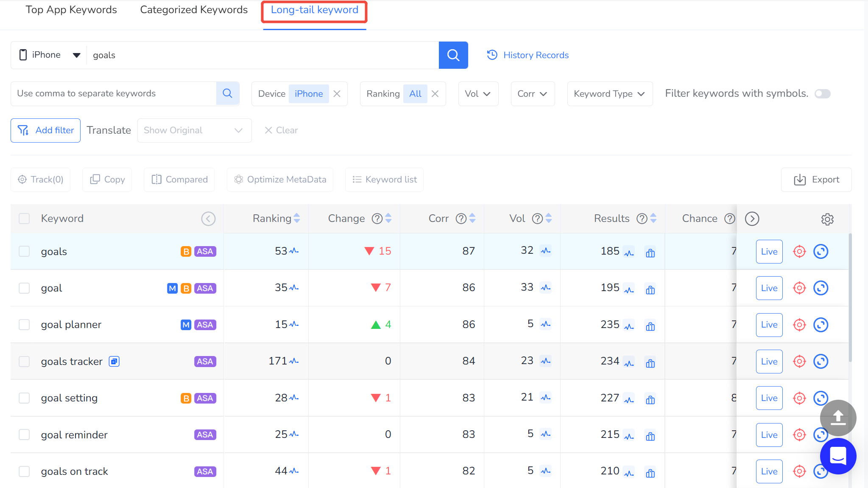Remove the iPhone device filter
This screenshot has height=488, width=868.
pyautogui.click(x=337, y=94)
